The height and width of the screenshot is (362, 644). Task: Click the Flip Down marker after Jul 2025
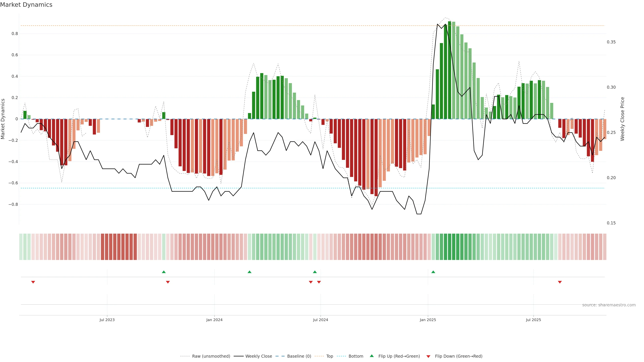tap(560, 282)
